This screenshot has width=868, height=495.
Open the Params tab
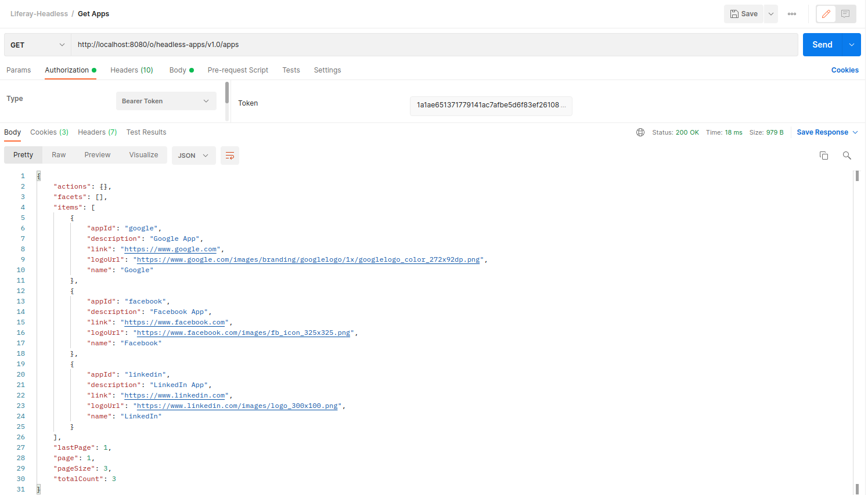point(19,70)
